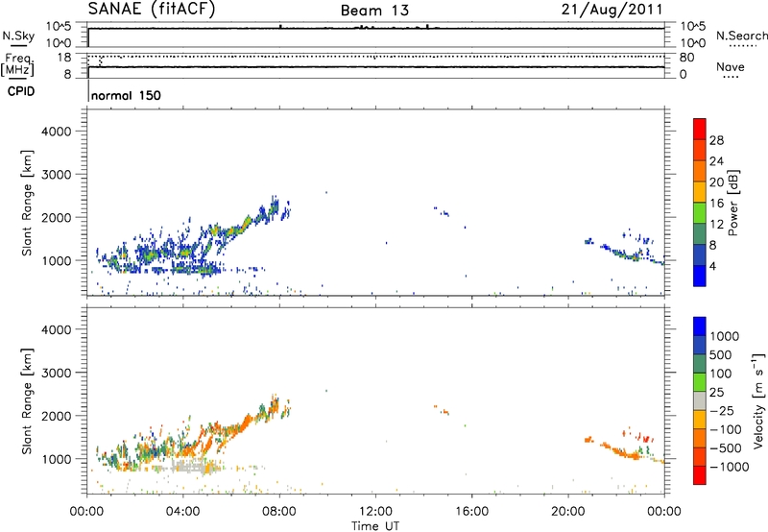Click the 16 label on Power colorbar
The height and width of the screenshot is (532, 768).
pyautogui.click(x=716, y=204)
